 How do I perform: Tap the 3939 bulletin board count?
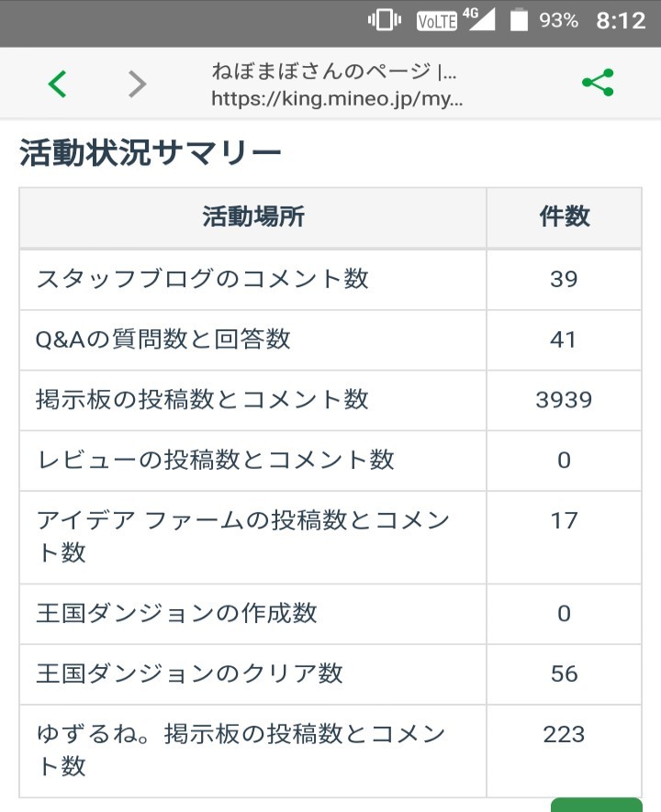point(564,399)
